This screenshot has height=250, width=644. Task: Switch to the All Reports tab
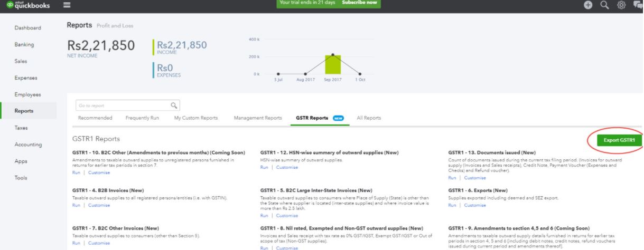[x=369, y=118]
